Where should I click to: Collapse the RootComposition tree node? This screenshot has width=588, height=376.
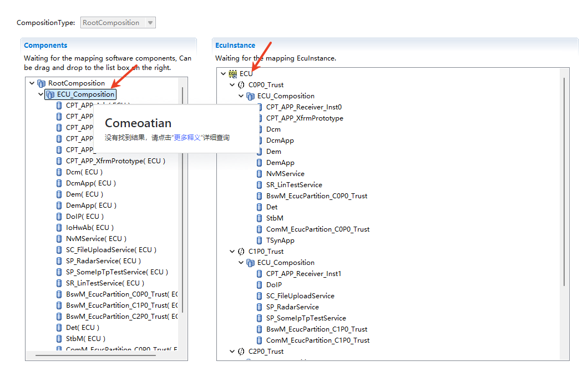pos(32,83)
